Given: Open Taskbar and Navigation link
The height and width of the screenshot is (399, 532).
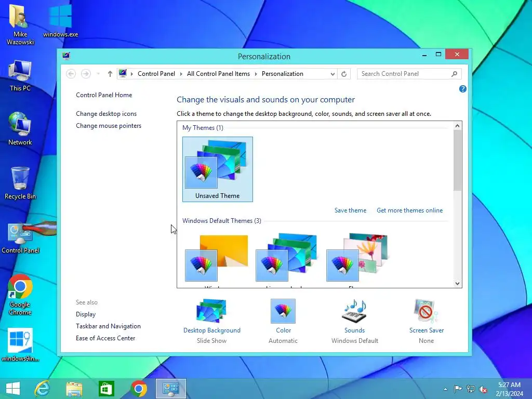Looking at the screenshot, I should (108, 326).
